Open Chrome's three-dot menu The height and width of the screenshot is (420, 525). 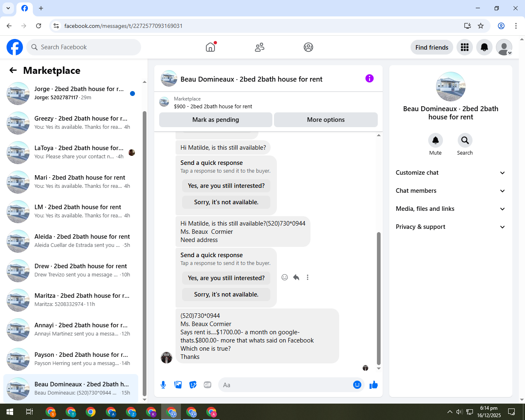516,26
